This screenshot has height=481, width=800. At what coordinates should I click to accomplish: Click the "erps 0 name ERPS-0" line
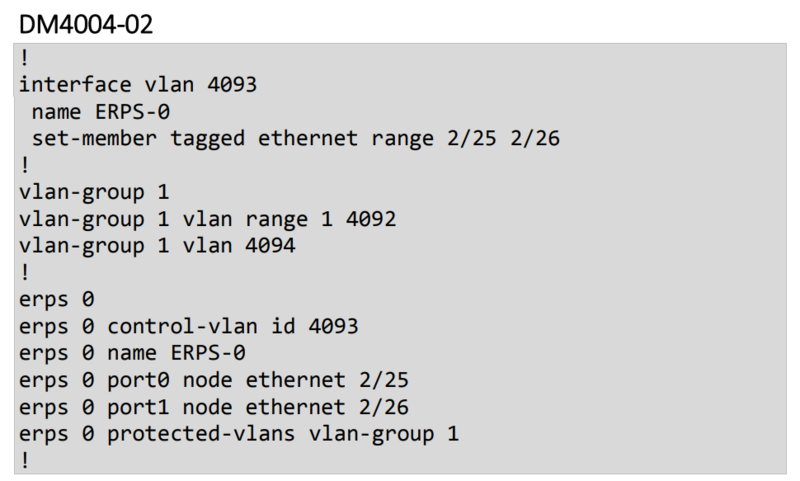coord(131,353)
